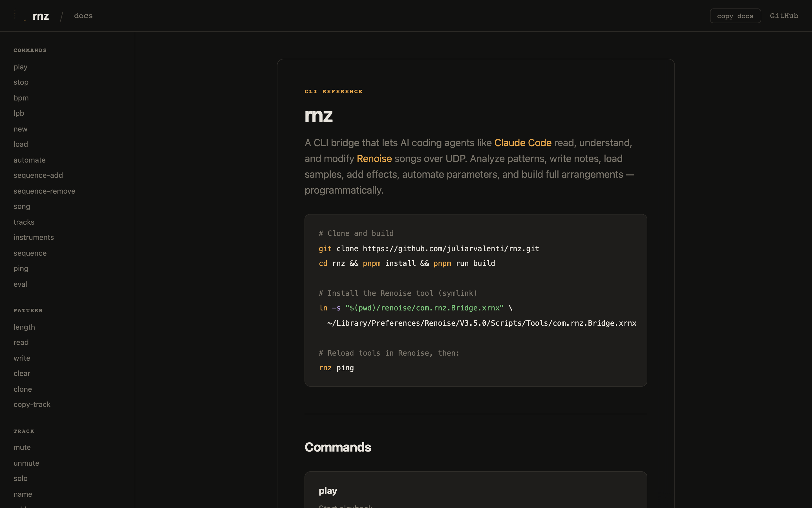Click the TRACK sidebar section heading

point(24,431)
